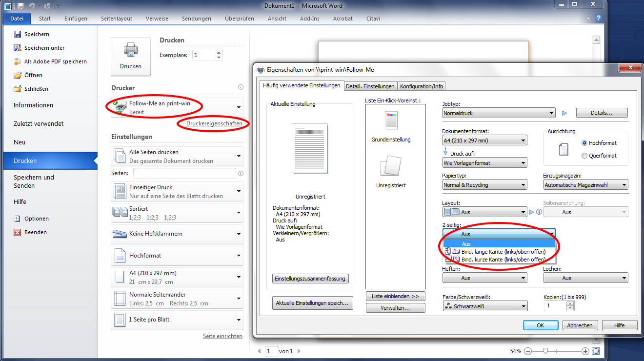This screenshot has height=361, width=644.
Task: Switch to Detaill. Einstellungen tab
Action: click(370, 86)
